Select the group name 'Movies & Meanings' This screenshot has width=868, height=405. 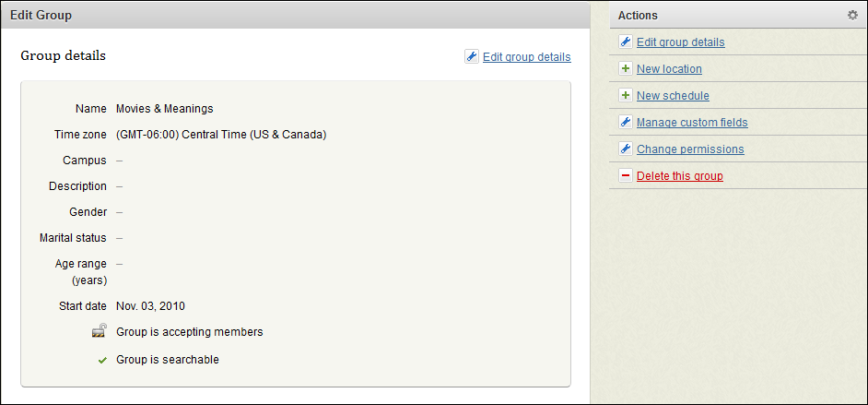pos(164,109)
